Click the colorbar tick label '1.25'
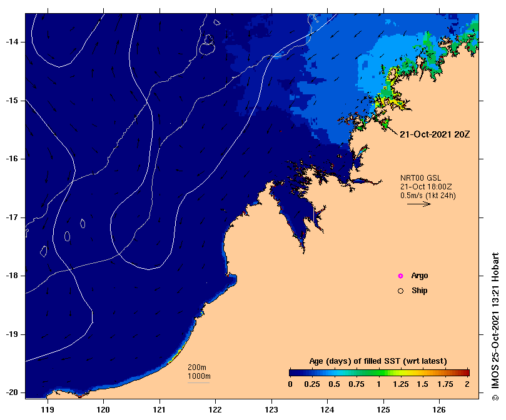This screenshot has width=506, height=420. 401,384
